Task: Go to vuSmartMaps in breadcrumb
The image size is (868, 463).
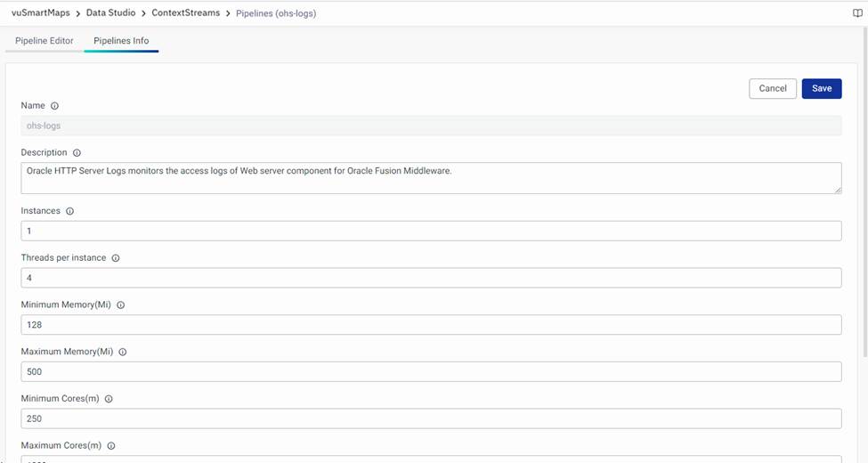Action: pos(40,13)
